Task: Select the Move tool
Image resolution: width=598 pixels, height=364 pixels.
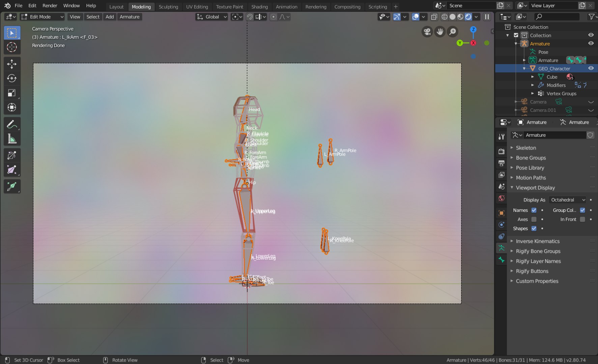Action: [12, 64]
